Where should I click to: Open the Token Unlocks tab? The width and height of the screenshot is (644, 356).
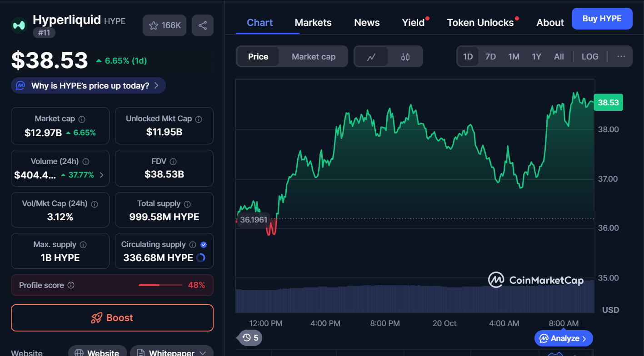(x=480, y=23)
